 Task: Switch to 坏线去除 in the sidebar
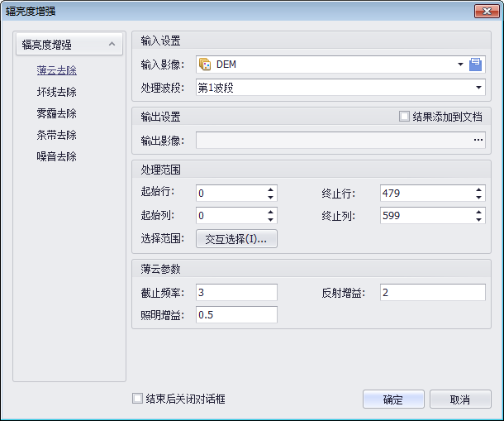coord(57,92)
